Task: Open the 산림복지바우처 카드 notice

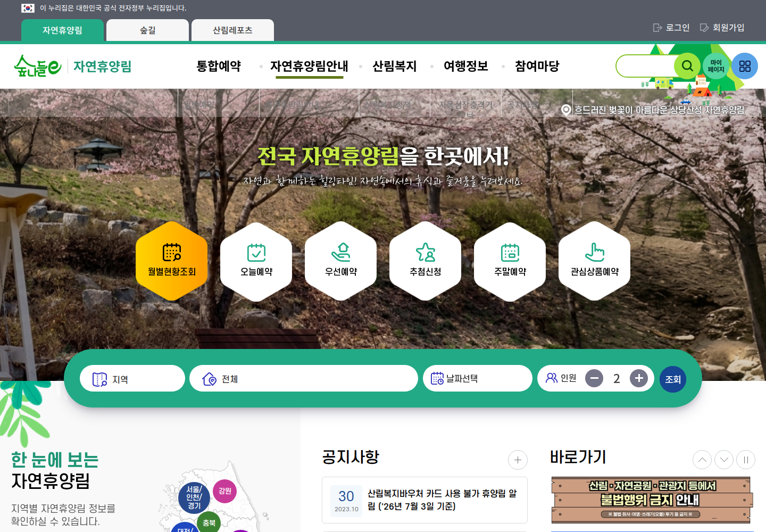Action: 424,500
